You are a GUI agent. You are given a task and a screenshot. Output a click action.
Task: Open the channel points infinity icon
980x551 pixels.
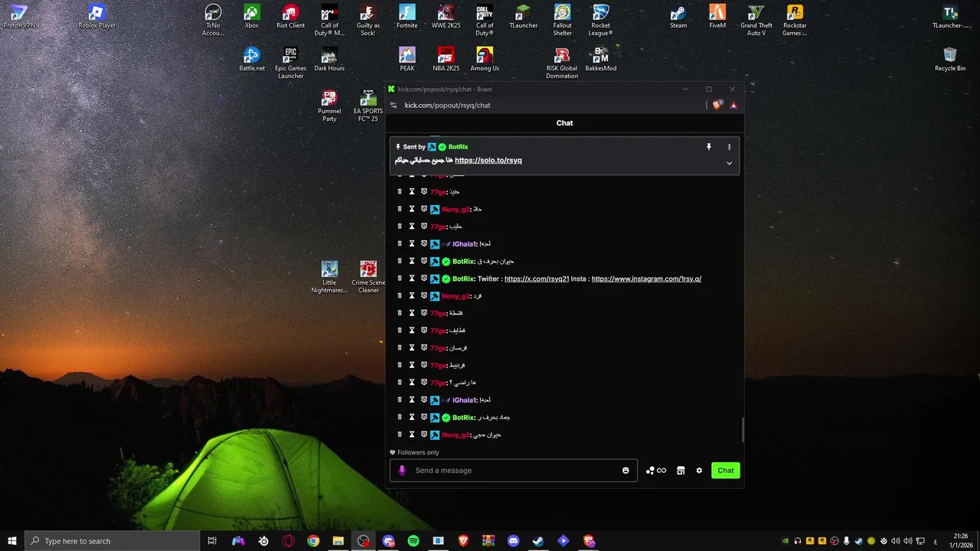(x=656, y=471)
